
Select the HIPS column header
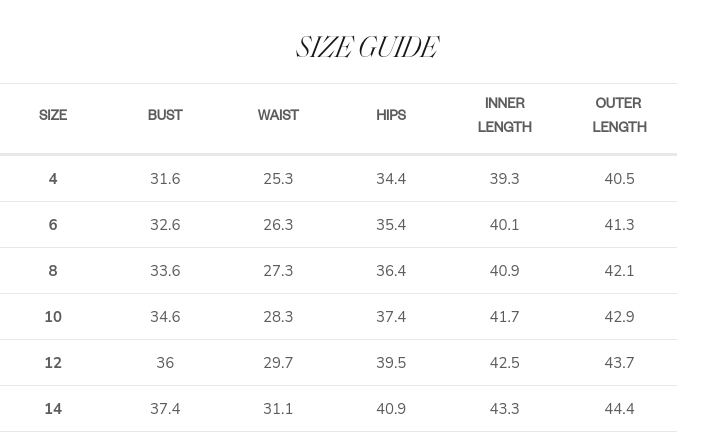(x=391, y=115)
